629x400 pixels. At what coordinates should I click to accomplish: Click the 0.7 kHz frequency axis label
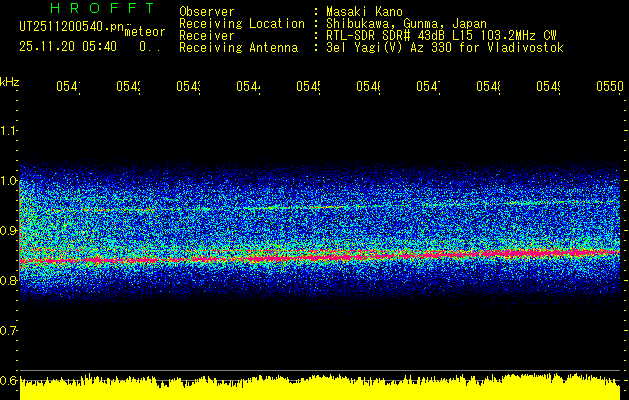tap(8, 331)
